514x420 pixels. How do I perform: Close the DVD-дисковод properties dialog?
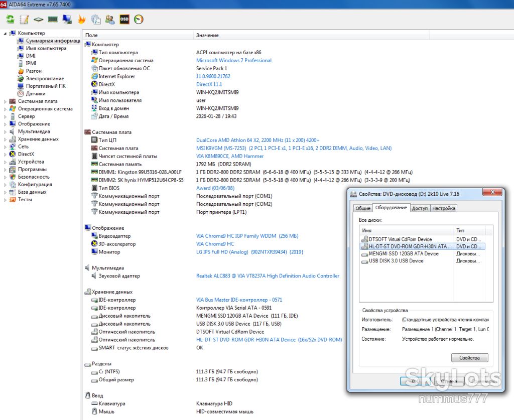492,192
